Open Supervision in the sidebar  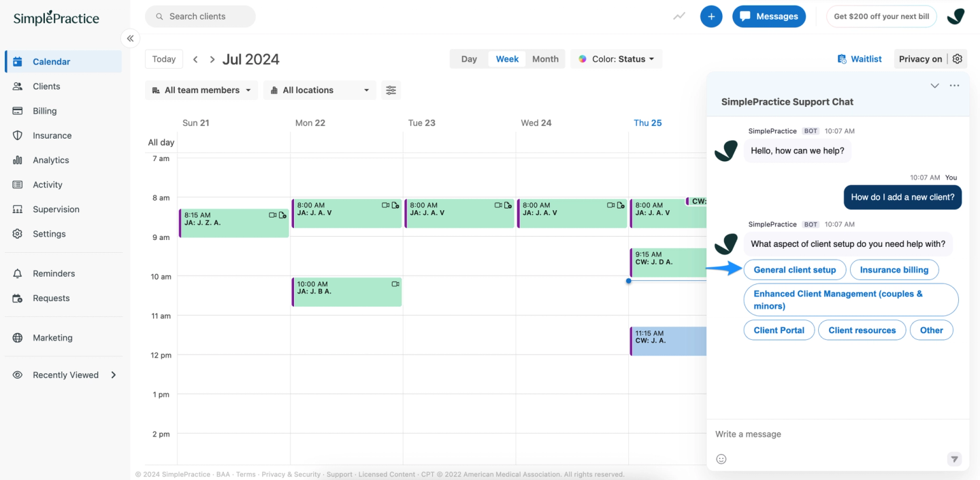63,209
